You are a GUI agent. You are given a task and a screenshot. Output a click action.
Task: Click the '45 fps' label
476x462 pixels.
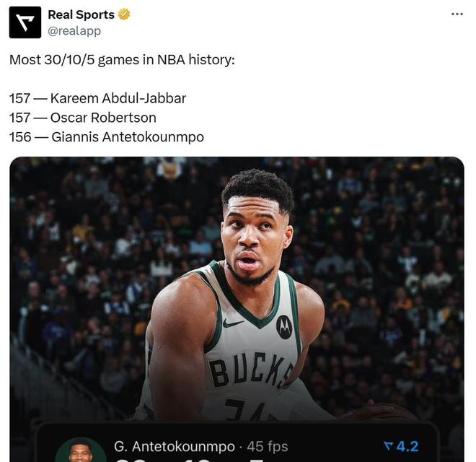click(x=268, y=447)
